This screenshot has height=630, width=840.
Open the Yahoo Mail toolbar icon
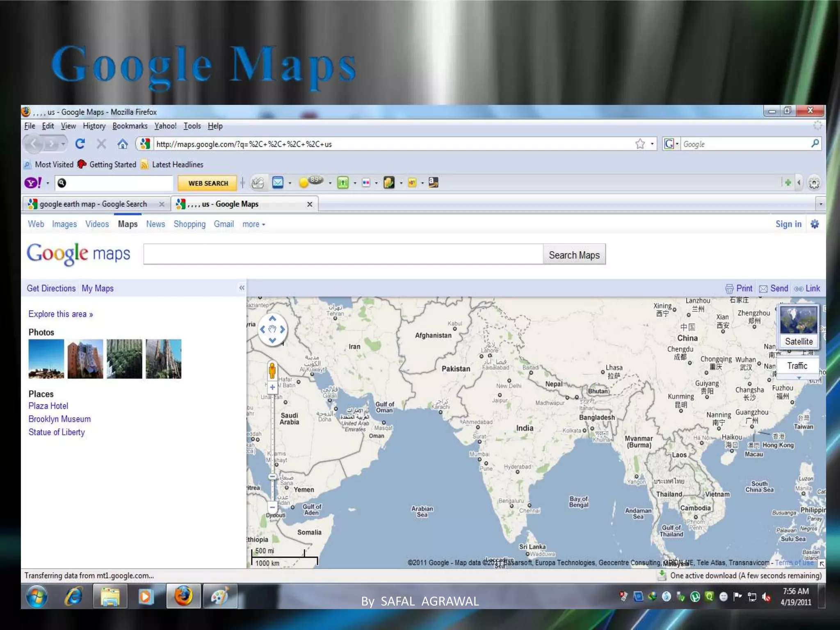278,183
